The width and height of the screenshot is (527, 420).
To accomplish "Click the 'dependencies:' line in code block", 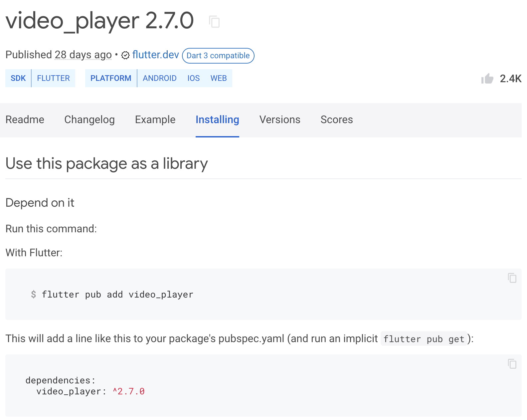I will (61, 380).
